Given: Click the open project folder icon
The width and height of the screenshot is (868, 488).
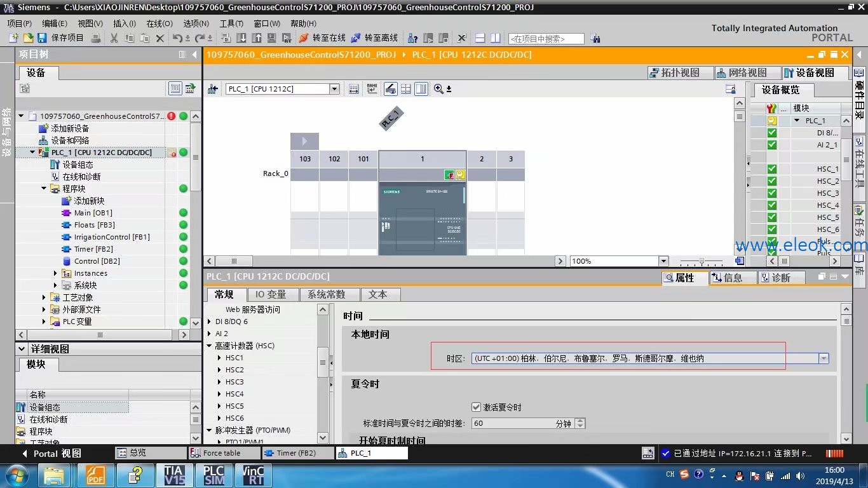Looking at the screenshot, I should click(28, 38).
